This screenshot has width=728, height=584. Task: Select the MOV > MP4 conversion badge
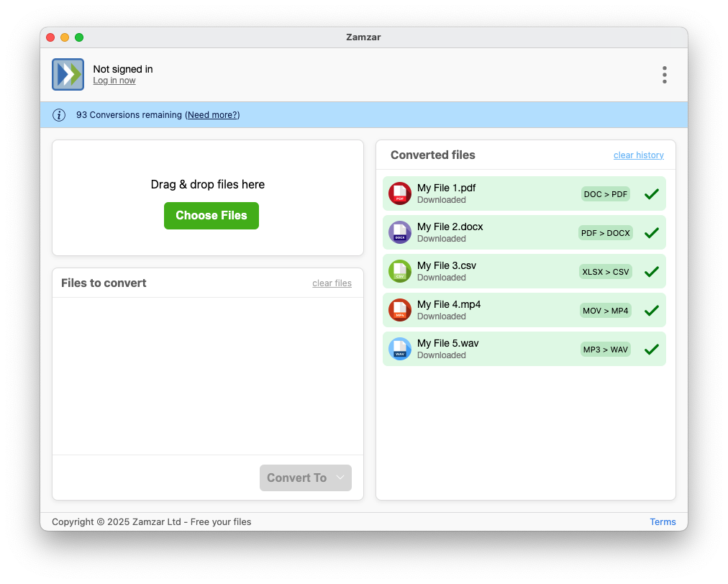tap(605, 311)
